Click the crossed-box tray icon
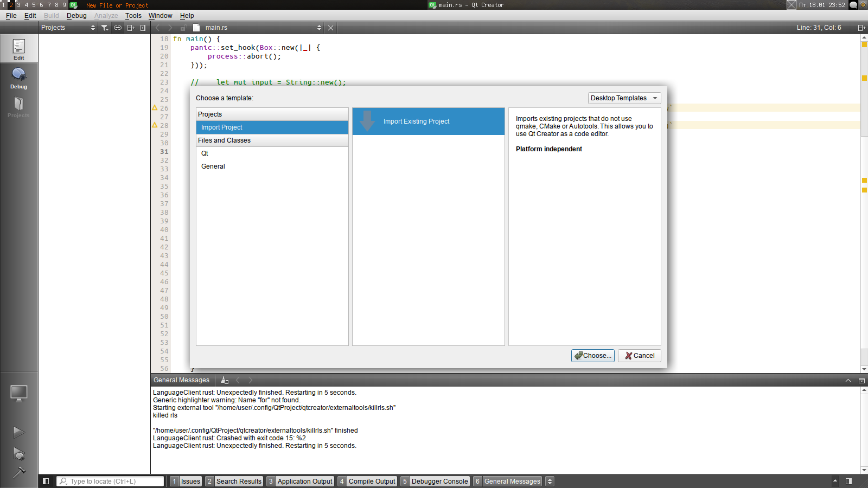 coord(792,5)
